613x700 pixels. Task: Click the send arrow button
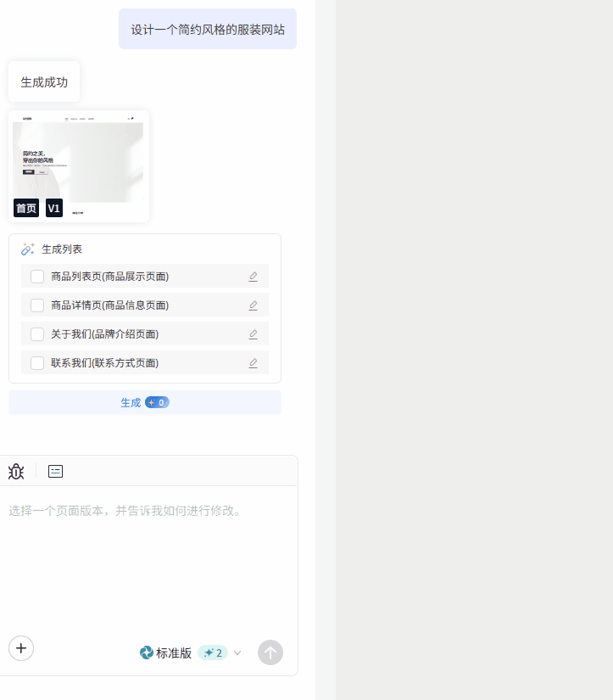point(270,652)
